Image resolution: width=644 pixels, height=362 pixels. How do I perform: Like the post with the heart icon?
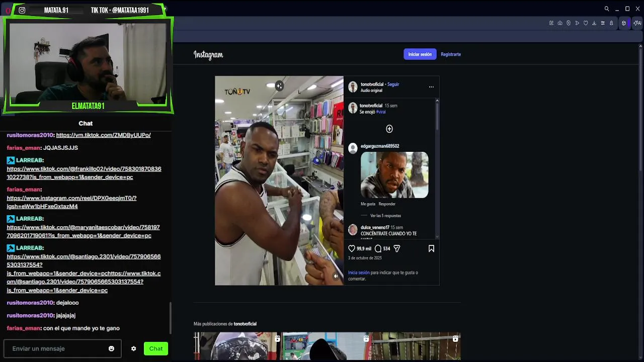[x=352, y=248]
